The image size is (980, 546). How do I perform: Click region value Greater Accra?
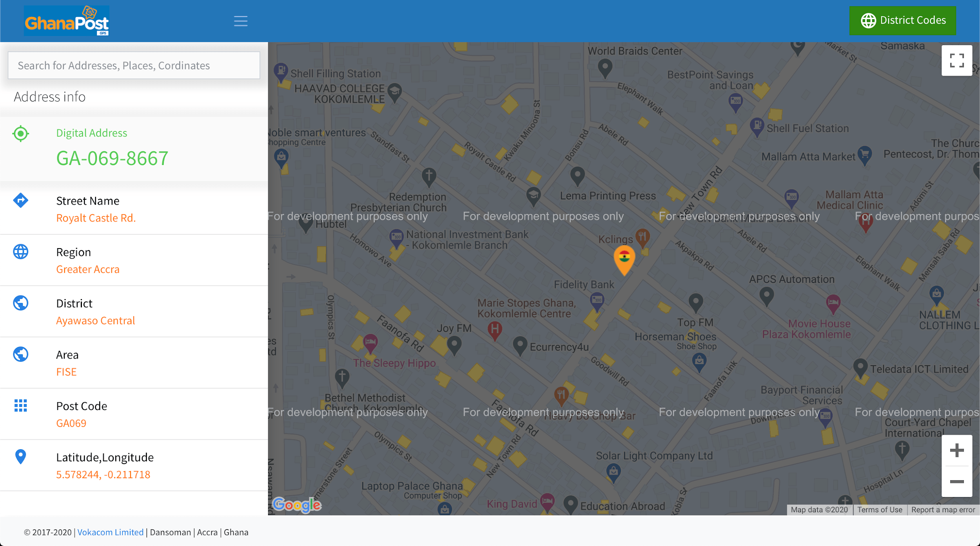88,269
